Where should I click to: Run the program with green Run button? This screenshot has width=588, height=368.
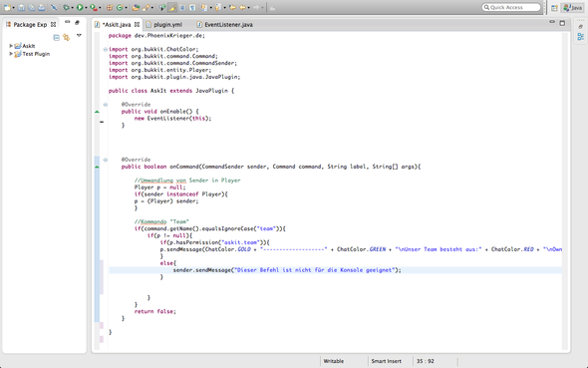80,8
